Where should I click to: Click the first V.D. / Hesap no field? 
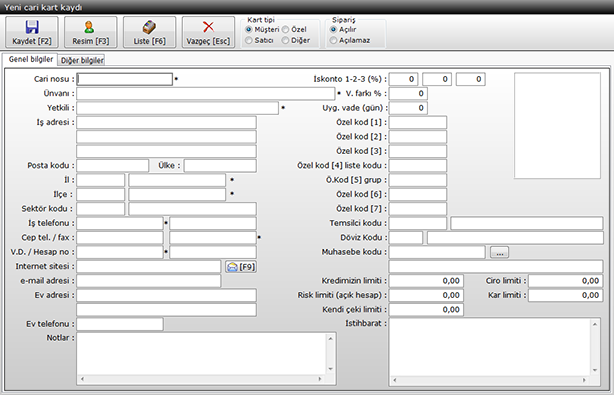click(x=120, y=252)
